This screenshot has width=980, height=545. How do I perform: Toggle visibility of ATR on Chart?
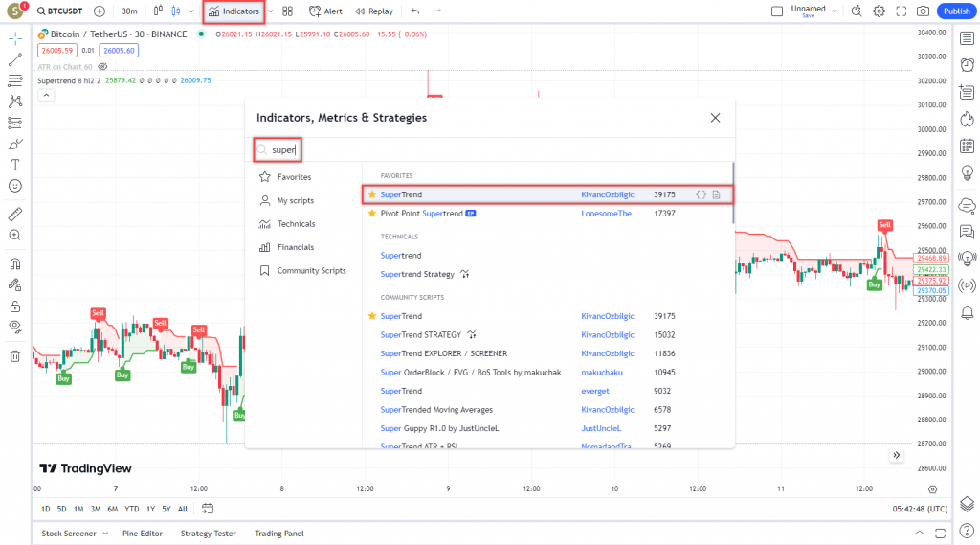102,67
